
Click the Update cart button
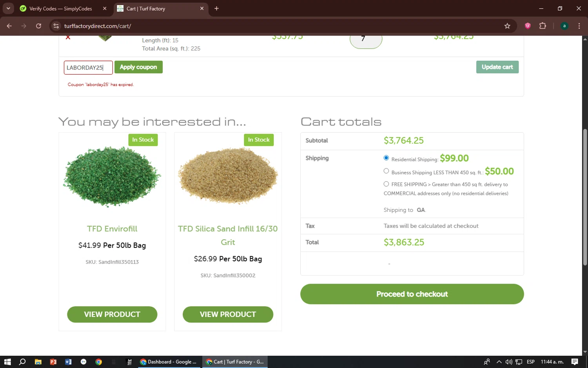point(497,67)
